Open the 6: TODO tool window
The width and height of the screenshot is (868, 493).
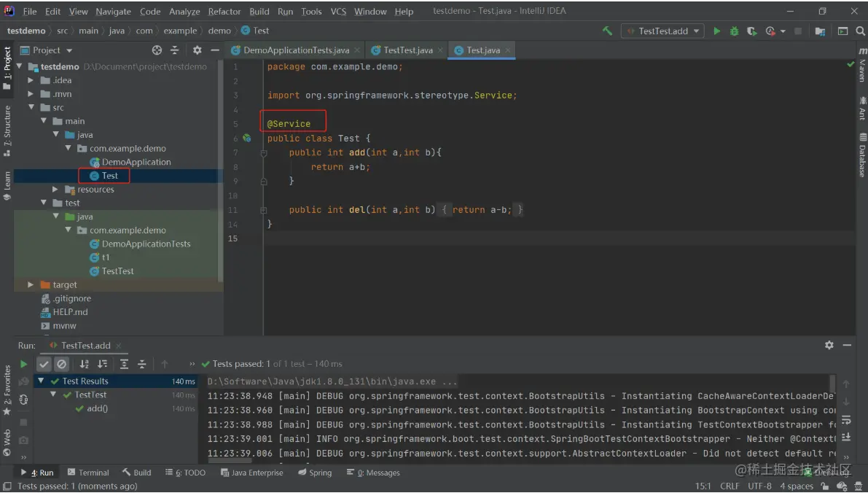pyautogui.click(x=185, y=473)
